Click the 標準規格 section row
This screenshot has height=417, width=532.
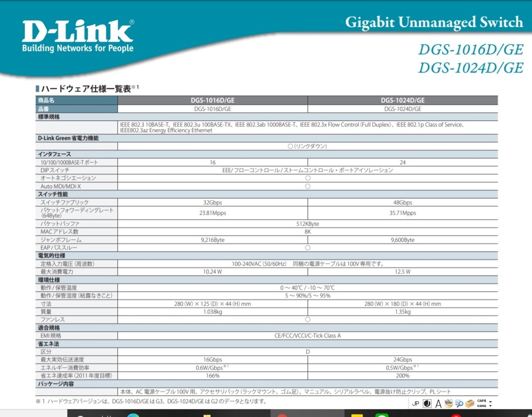pyautogui.click(x=266, y=117)
